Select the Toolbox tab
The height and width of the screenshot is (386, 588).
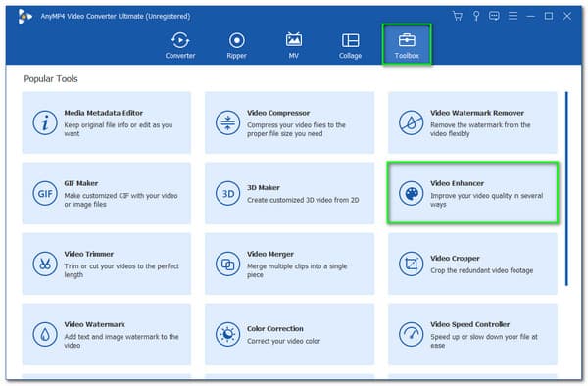click(407, 45)
